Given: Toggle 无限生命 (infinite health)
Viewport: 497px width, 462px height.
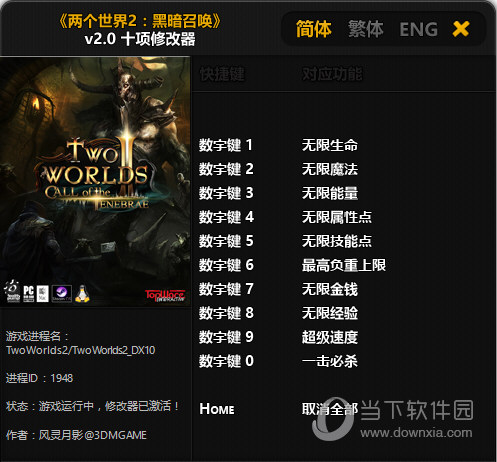Looking at the screenshot, I should (330, 145).
